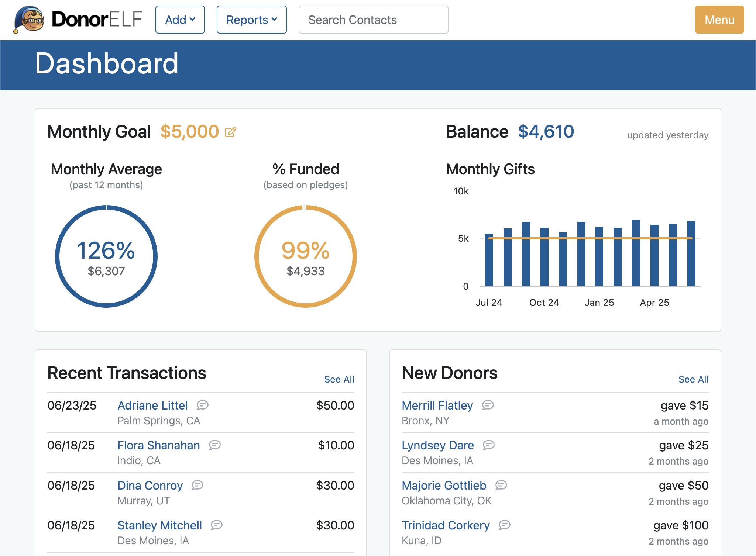Expand the chevron on the Add button
The image size is (756, 556).
193,20
